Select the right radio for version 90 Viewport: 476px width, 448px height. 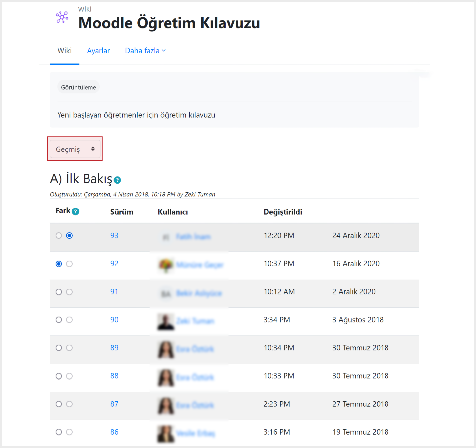[69, 320]
